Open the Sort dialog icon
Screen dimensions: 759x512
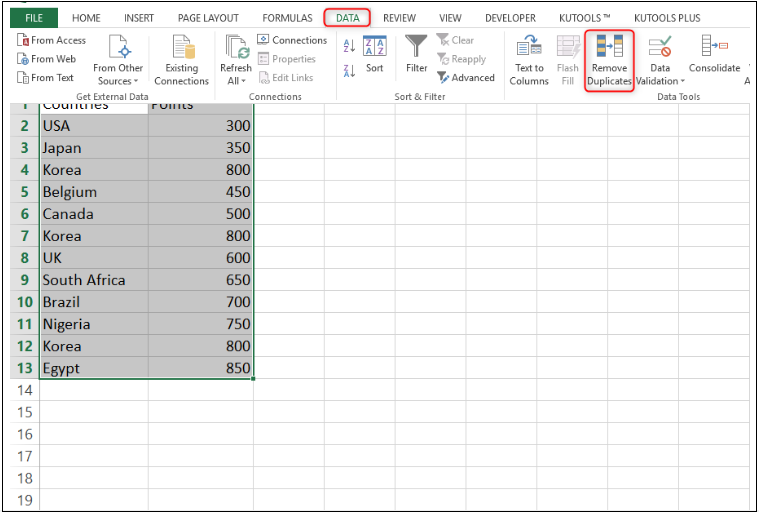pyautogui.click(x=374, y=46)
